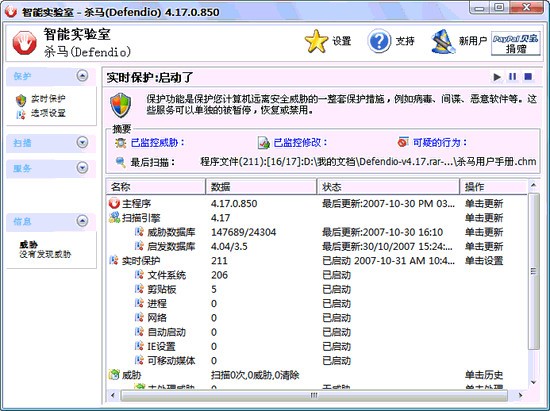Click the large Windows shield icon

point(121,106)
